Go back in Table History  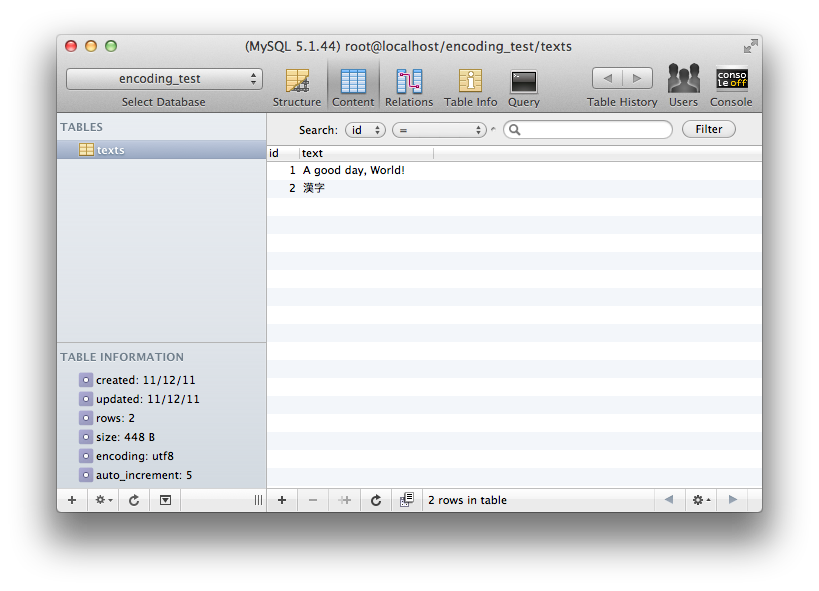tap(608, 77)
